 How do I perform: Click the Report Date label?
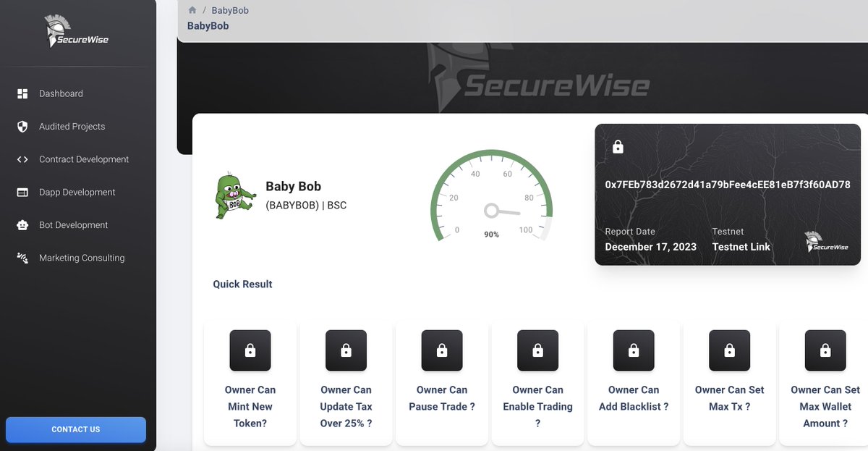630,232
